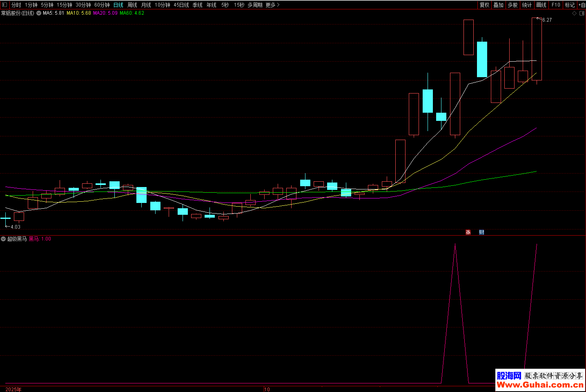Expand the 超级黑马 indicator dropdown arrow
Screen dimensions: 586x392
coord(3,239)
